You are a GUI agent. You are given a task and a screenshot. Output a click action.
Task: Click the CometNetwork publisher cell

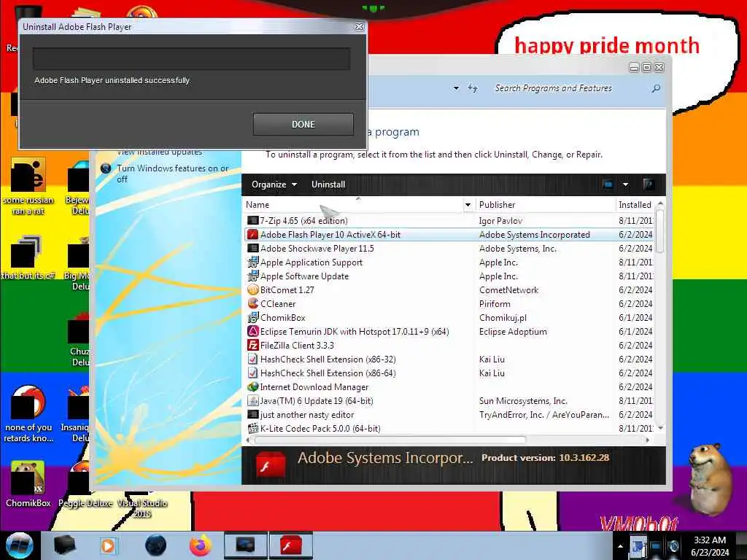(x=508, y=289)
